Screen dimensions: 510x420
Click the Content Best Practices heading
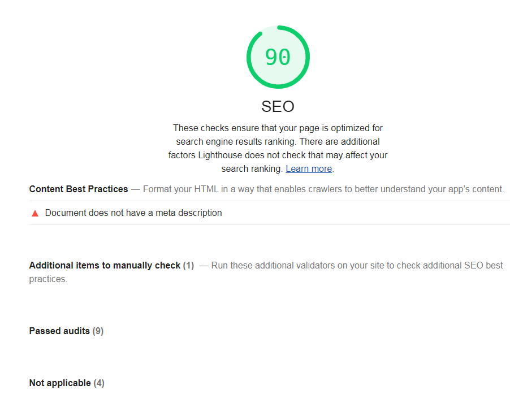coord(79,189)
